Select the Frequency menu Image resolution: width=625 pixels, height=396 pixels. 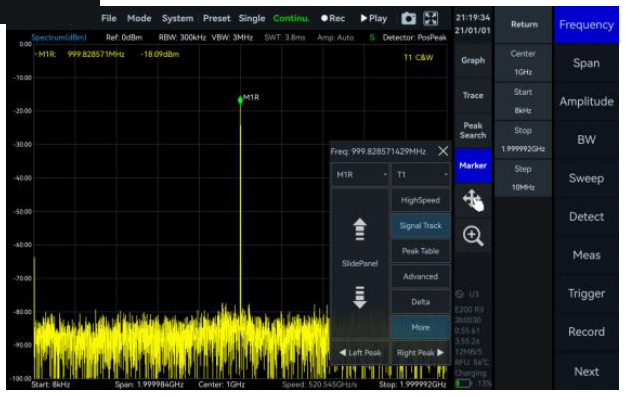[586, 25]
